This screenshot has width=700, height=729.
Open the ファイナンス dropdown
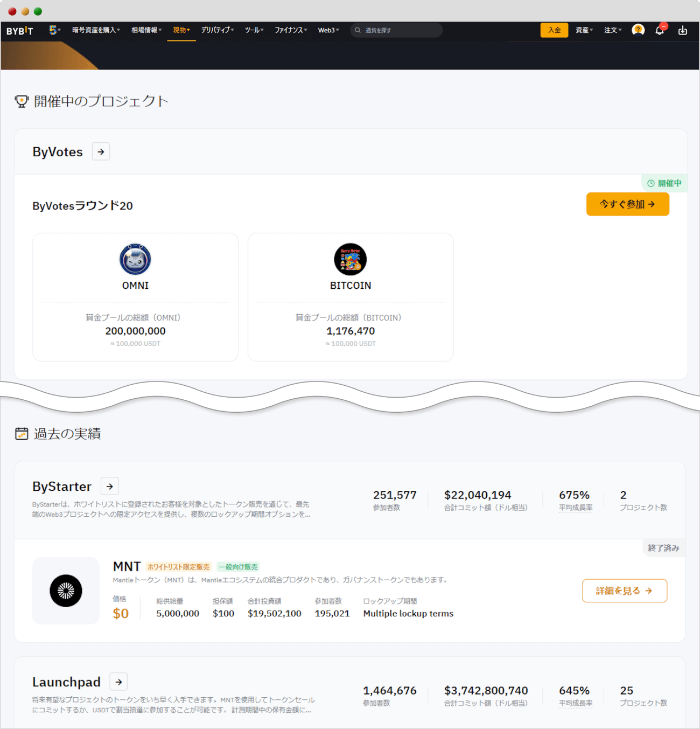[291, 30]
